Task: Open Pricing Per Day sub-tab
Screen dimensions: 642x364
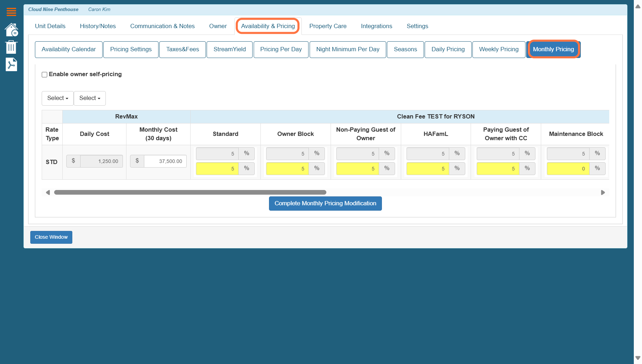Action: click(281, 49)
